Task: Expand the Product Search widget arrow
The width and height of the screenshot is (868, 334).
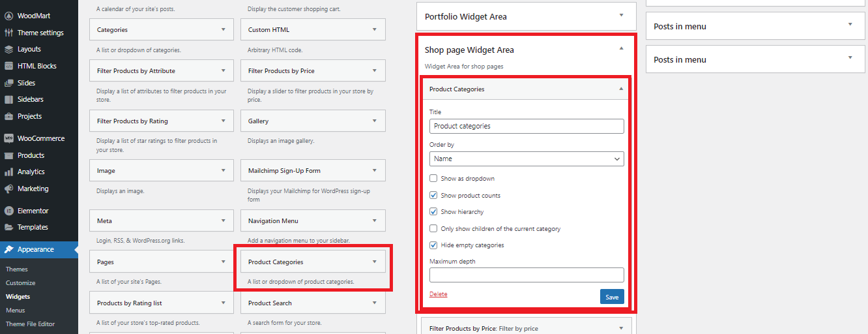Action: 374,303
